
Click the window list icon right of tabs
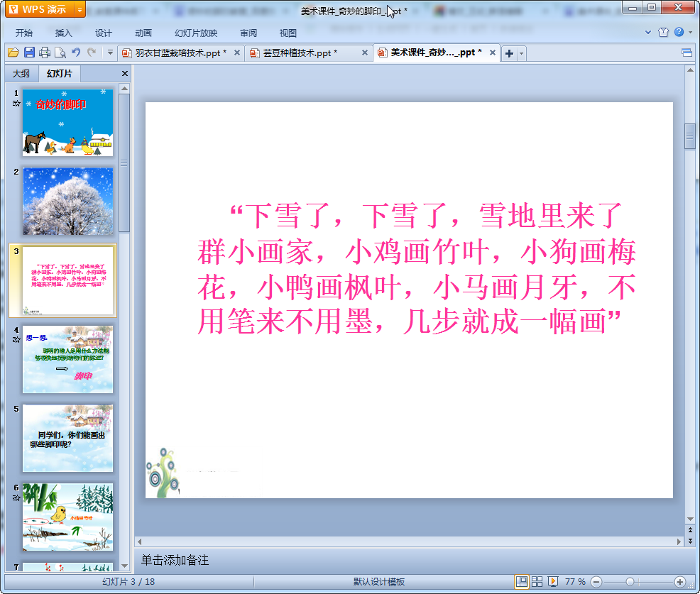(x=687, y=53)
